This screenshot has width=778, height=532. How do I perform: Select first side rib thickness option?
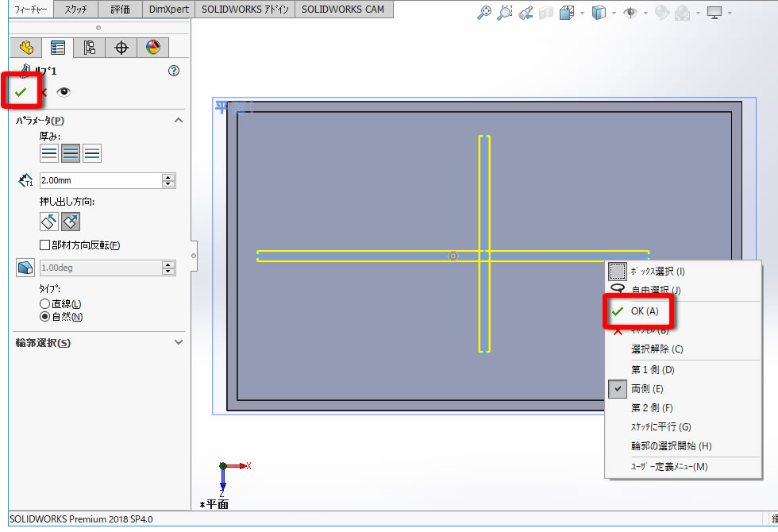pos(49,153)
